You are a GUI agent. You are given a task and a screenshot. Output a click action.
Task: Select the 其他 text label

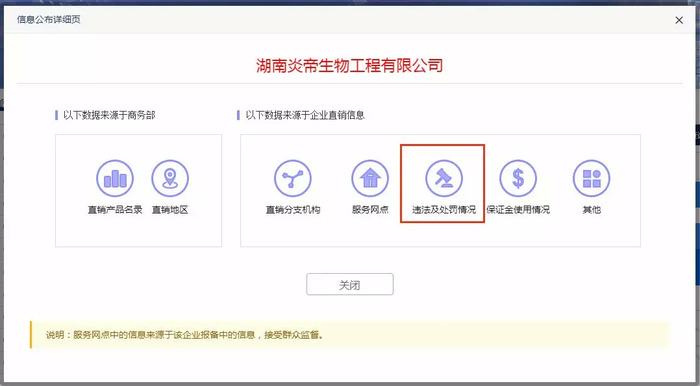[x=592, y=210]
